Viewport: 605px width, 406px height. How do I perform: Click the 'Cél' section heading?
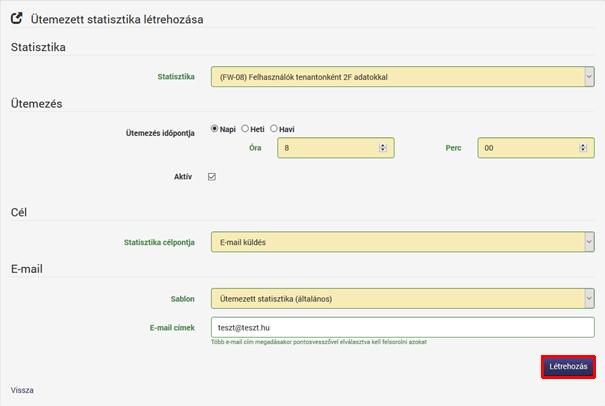point(19,212)
